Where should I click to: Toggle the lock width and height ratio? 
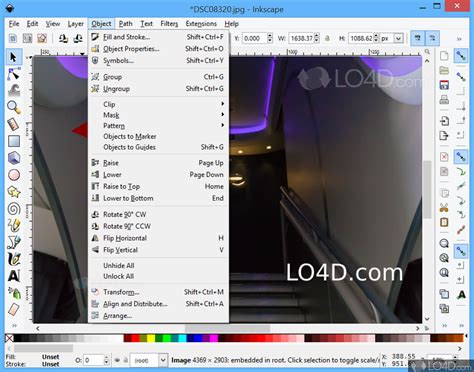pyautogui.click(x=327, y=38)
